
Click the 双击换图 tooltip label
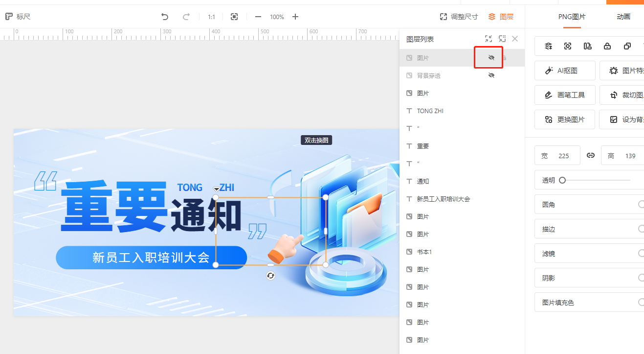316,140
